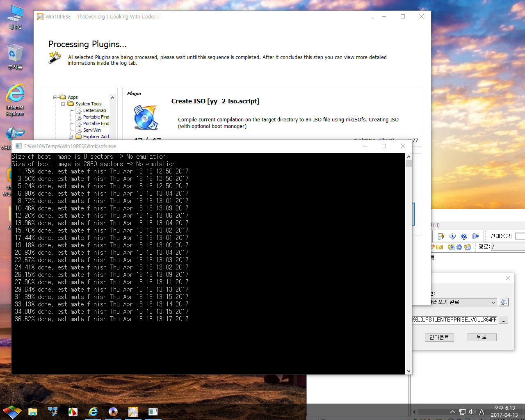Viewport: 525px width, 420px height.
Task: Click the new folder icon in the lower toolbar
Action: (439, 247)
